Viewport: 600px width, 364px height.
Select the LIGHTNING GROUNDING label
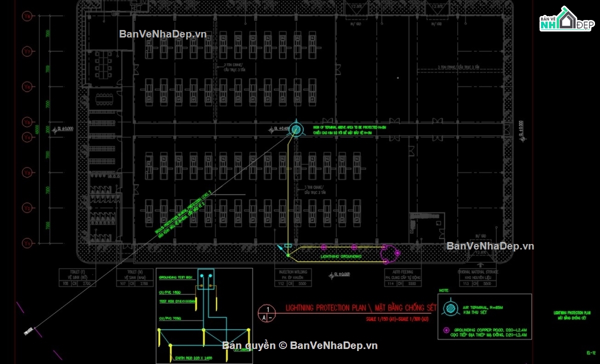(340, 256)
